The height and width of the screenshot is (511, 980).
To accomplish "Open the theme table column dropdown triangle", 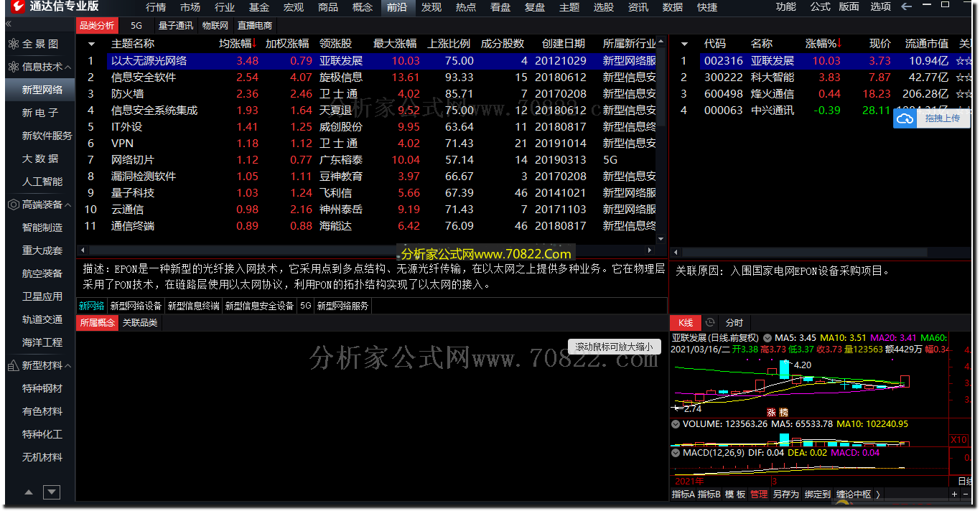I will click(x=91, y=44).
